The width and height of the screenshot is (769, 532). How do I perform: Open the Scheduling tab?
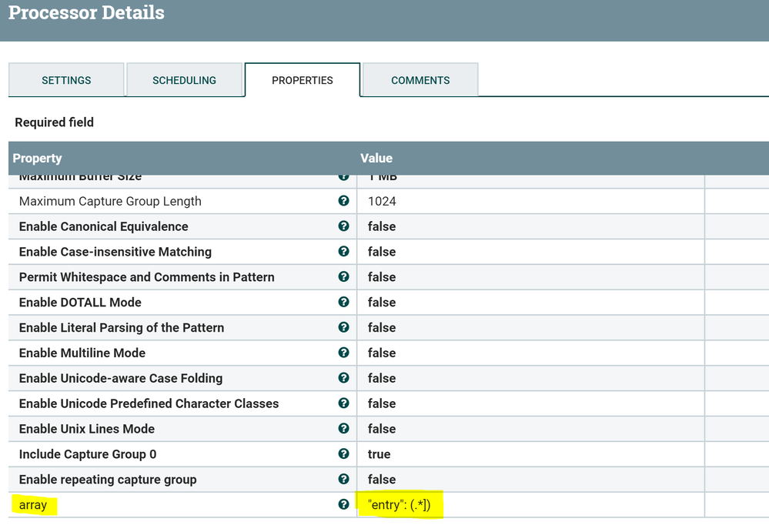tap(184, 80)
